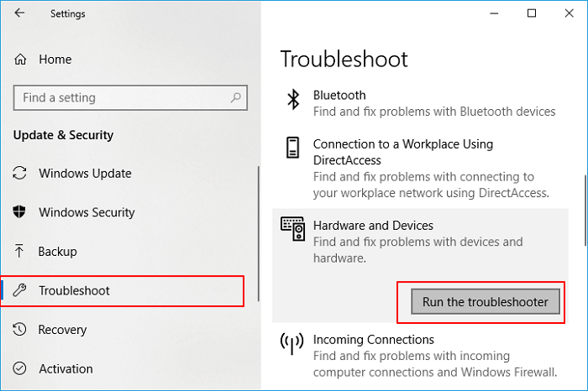The width and height of the screenshot is (588, 391).
Task: Click the Hardware and Devices keyboard icon
Action: point(293,229)
